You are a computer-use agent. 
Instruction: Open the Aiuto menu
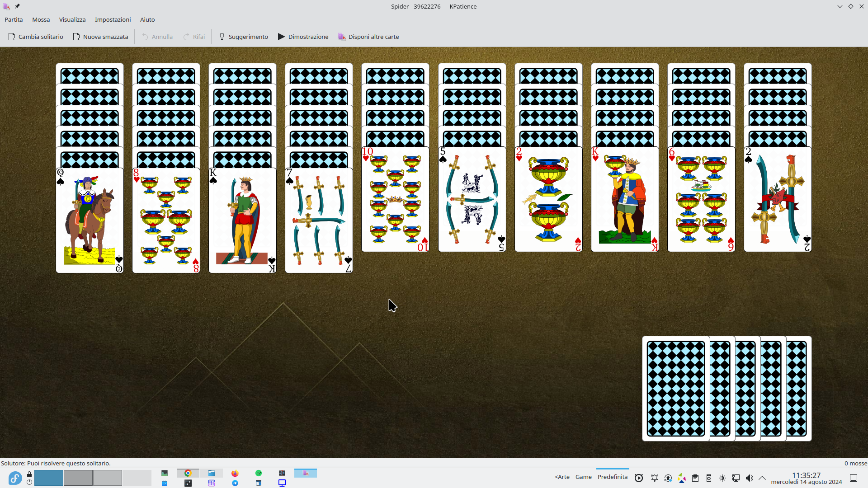coord(147,19)
